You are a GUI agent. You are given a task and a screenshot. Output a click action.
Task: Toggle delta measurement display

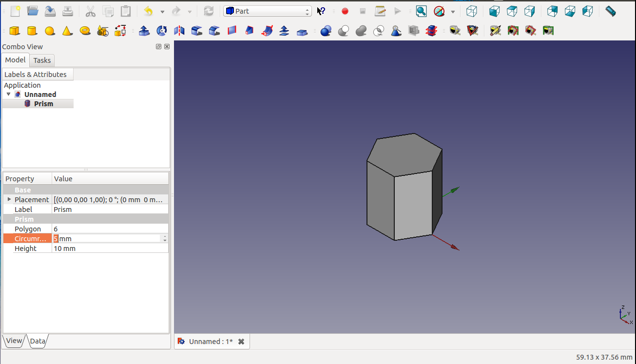coord(548,31)
